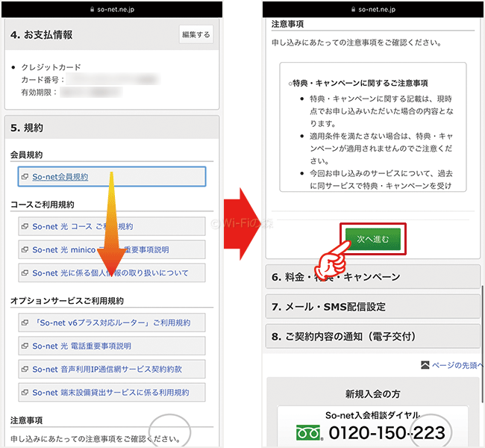Click lock icon in right address bar
485x448 pixels.
353,9
